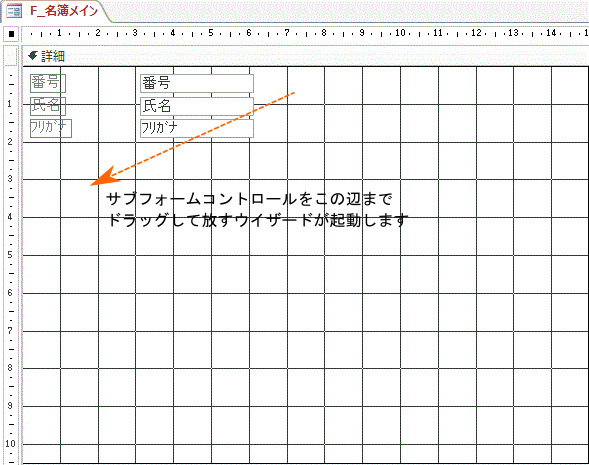Select the 番号 text box
The height and width of the screenshot is (465, 589).
tap(197, 83)
